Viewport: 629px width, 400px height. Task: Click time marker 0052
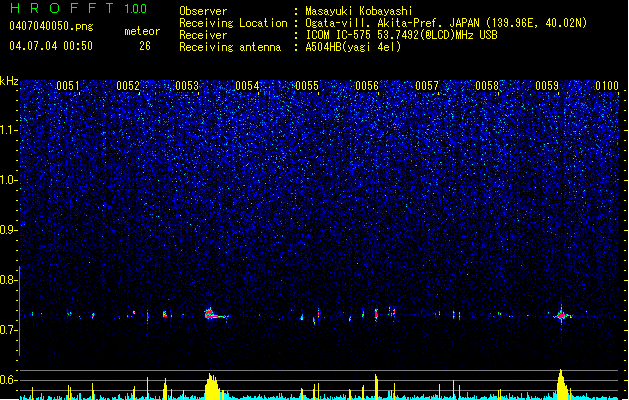coord(128,86)
